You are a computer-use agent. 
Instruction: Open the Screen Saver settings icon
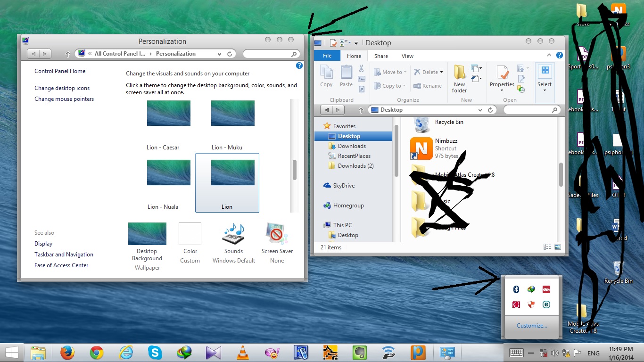(277, 234)
